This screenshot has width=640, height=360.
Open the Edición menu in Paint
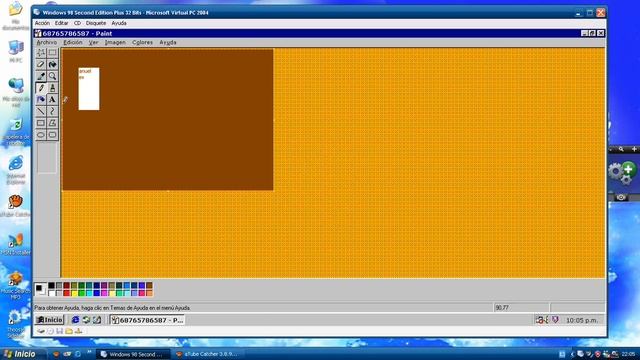point(73,42)
